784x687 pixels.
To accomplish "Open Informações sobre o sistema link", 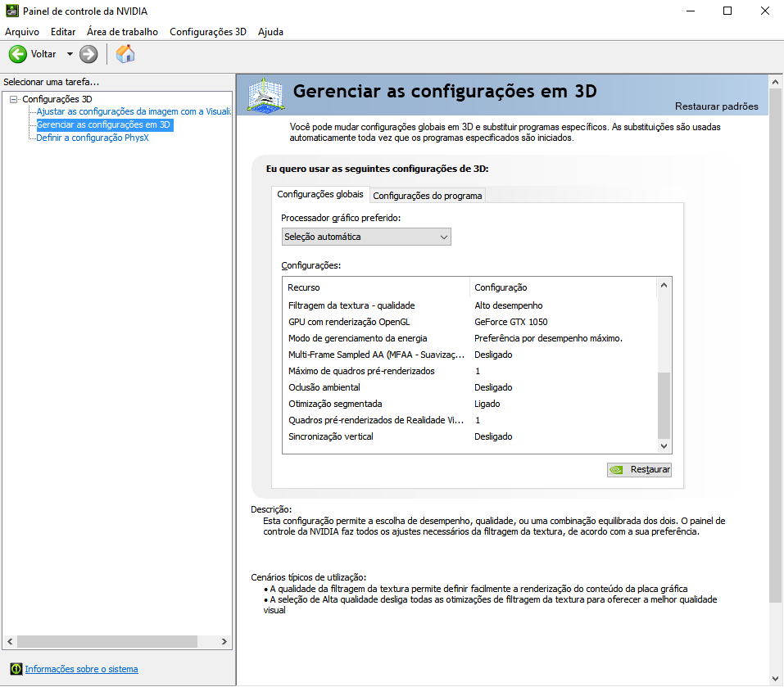I will (81, 668).
